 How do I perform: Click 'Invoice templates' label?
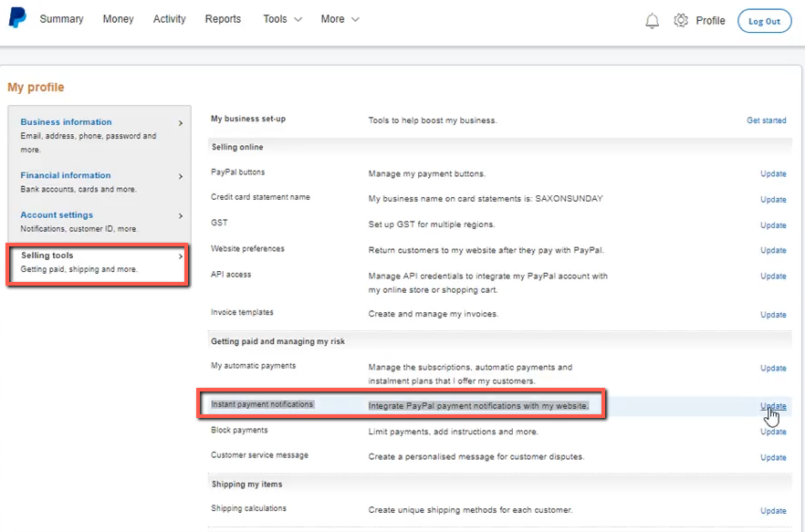(242, 312)
